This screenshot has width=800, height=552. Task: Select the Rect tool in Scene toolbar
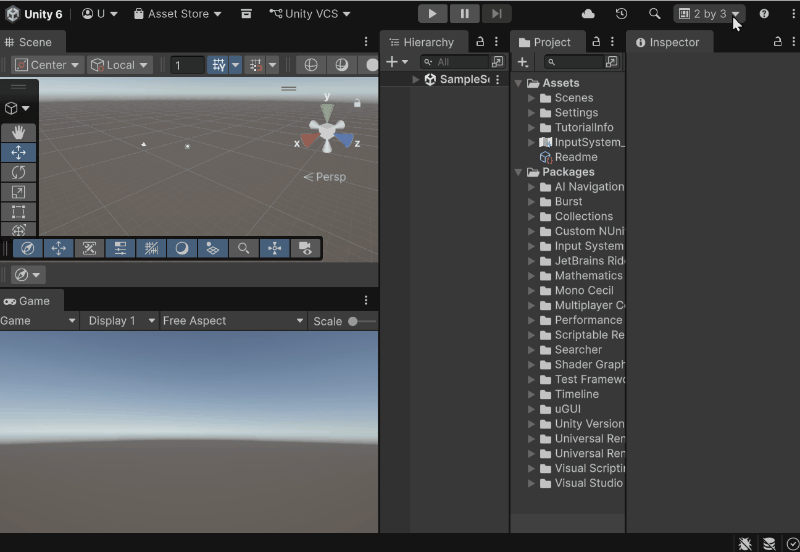tap(18, 212)
